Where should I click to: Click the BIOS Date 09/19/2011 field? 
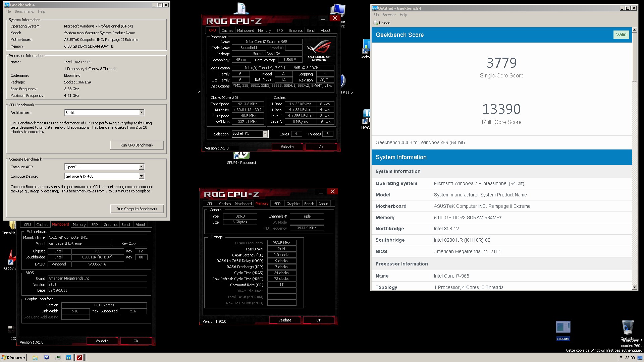click(x=97, y=290)
